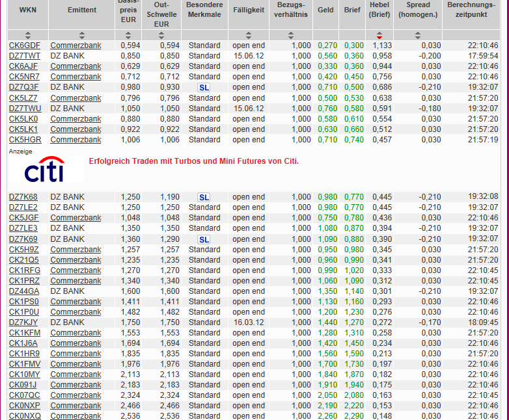Select timestamp 17:59:54 in DZ7TWT row
Image resolution: width=509 pixels, height=420 pixels.
point(483,56)
